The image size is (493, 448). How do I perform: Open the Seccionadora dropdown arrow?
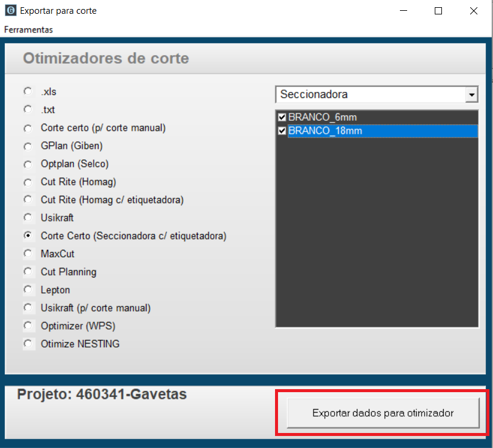pyautogui.click(x=471, y=94)
